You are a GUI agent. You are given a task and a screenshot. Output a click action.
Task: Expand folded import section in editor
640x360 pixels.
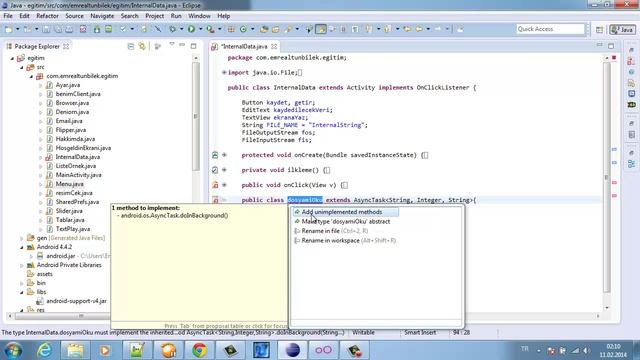coord(224,72)
